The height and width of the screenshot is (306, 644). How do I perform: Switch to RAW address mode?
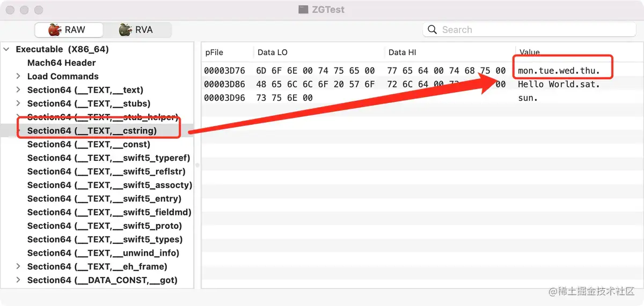tap(69, 30)
